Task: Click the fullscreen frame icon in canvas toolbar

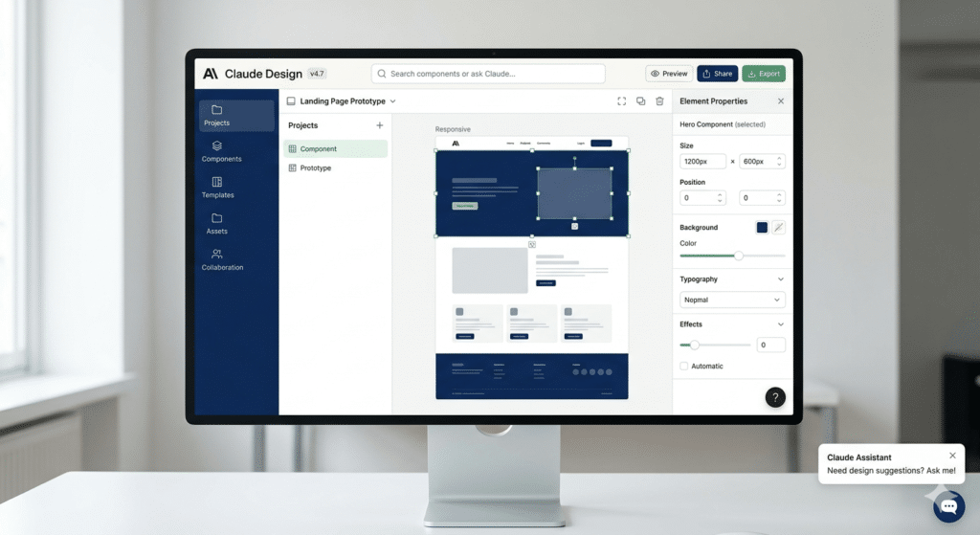Action: click(x=621, y=101)
